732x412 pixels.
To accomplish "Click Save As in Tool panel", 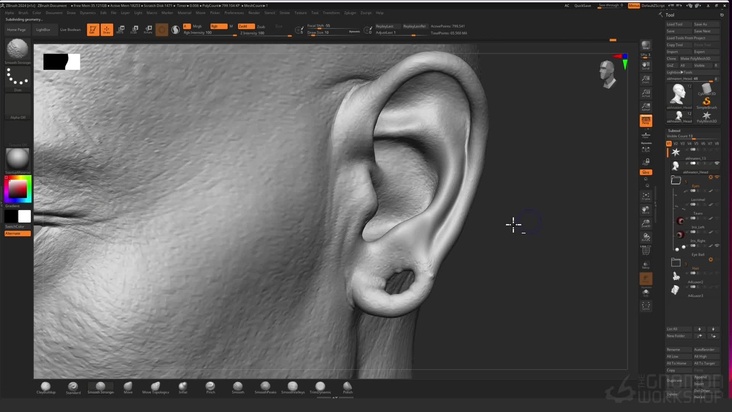I will [x=705, y=24].
